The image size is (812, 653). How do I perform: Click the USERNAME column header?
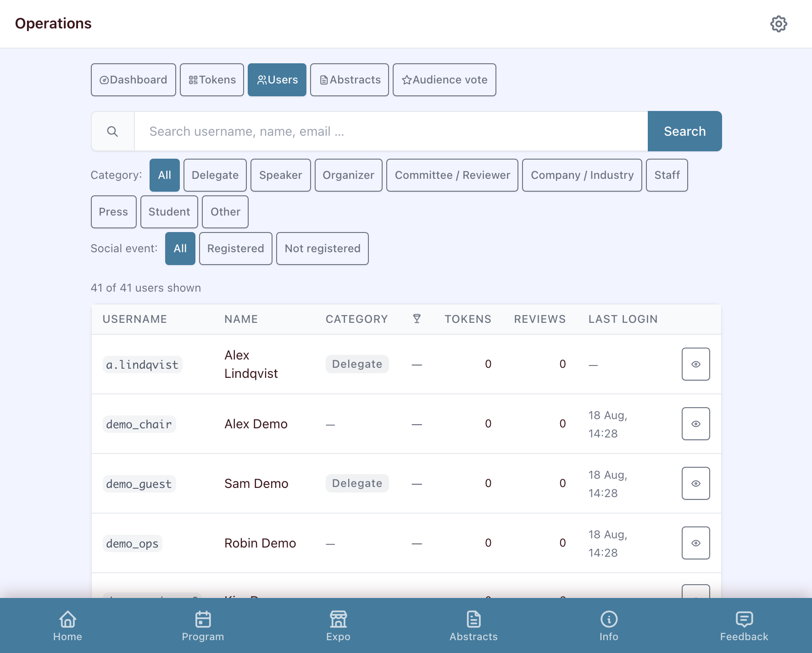point(135,319)
